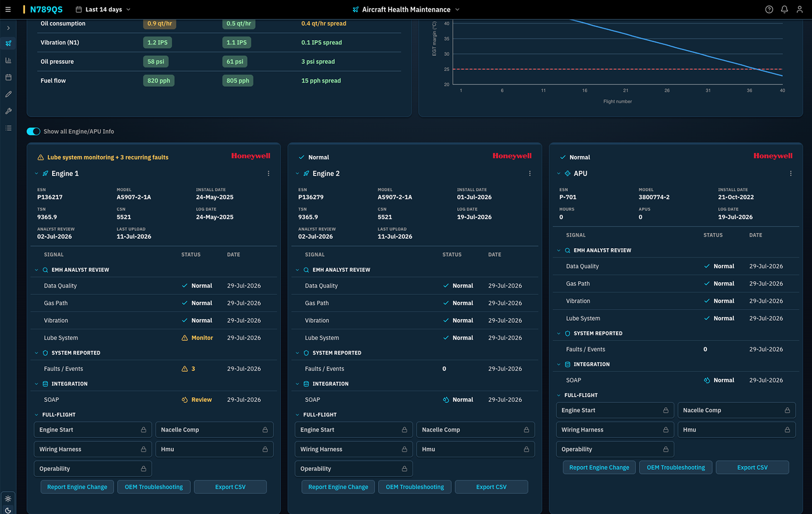Collapse Engine 1 Full-Flight section
This screenshot has width=812, height=514.
[x=36, y=415]
